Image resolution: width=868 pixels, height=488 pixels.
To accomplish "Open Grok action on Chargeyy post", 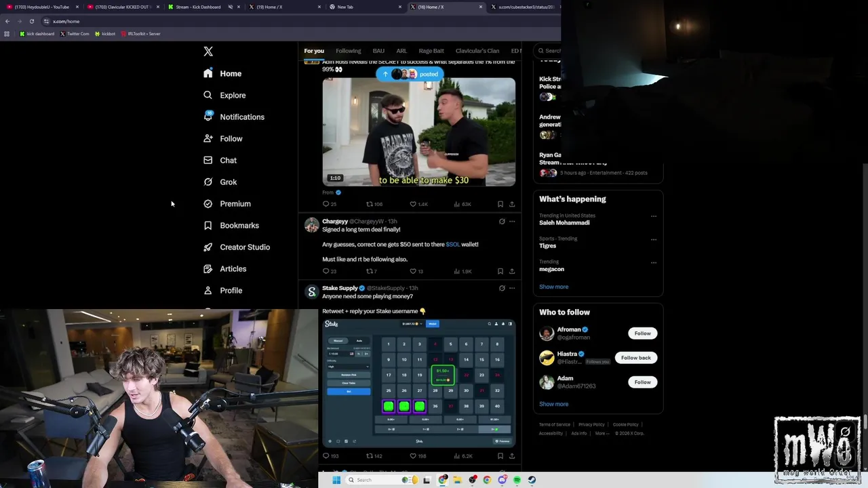I will (502, 222).
